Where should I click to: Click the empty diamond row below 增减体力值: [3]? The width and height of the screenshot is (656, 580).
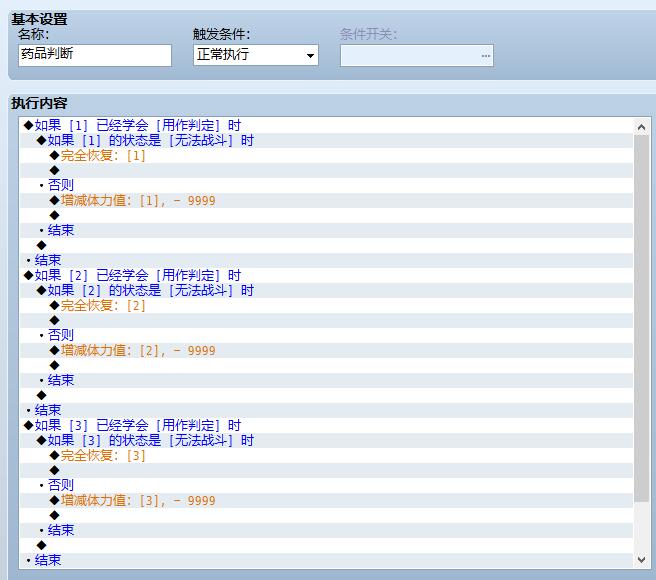pos(326,516)
